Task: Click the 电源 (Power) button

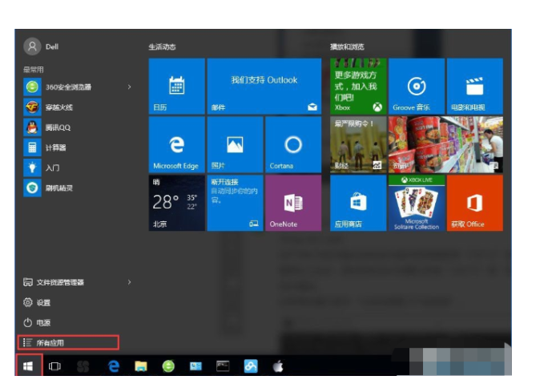Action: click(42, 322)
